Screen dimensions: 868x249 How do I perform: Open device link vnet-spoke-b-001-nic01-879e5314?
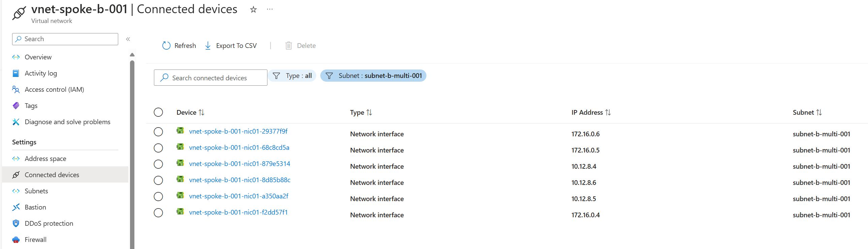point(239,164)
